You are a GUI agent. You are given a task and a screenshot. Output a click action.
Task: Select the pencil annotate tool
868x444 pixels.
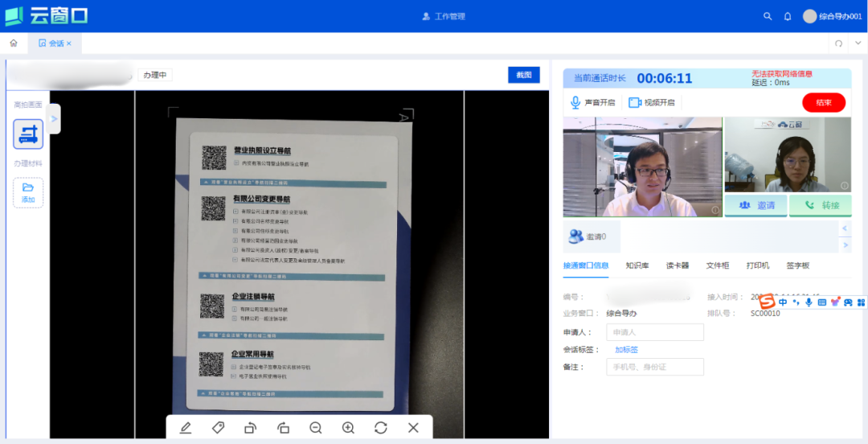pos(186,427)
